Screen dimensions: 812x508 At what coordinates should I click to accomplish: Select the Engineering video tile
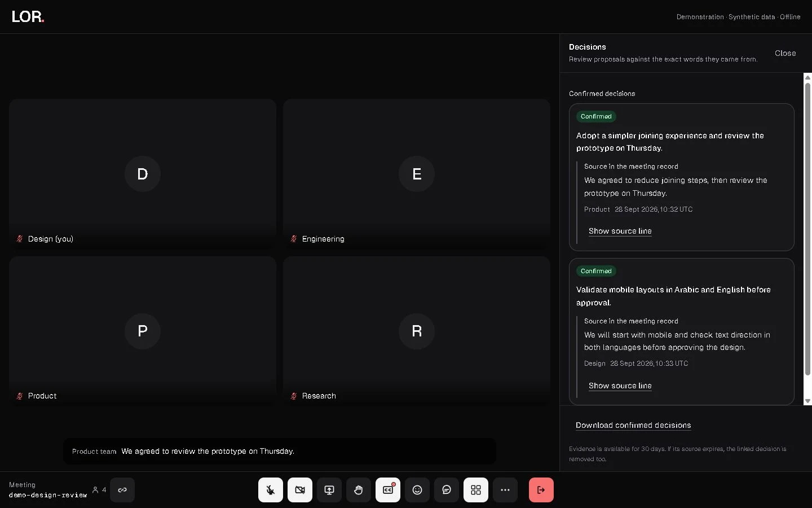(x=417, y=174)
